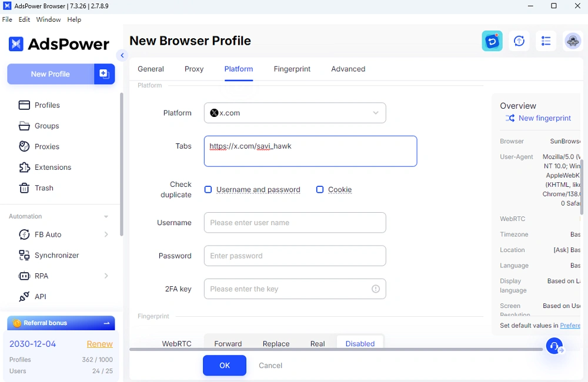Select Forward WebRTC mode
Image resolution: width=588 pixels, height=382 pixels.
228,343
